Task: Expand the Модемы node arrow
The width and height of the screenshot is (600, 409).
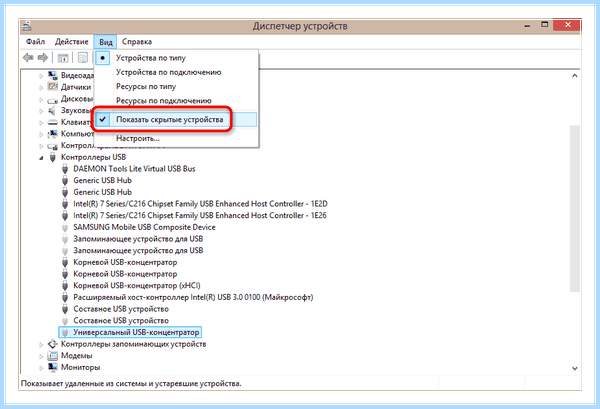Action: point(41,356)
